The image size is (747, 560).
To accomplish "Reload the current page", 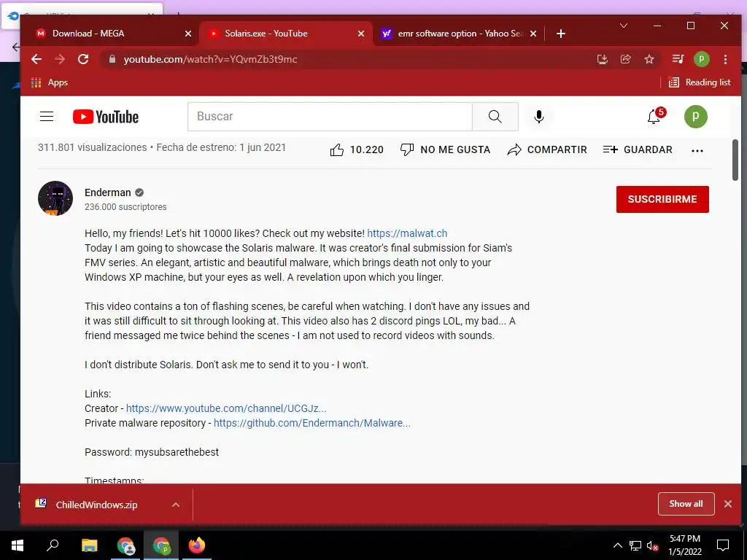I will coord(83,59).
